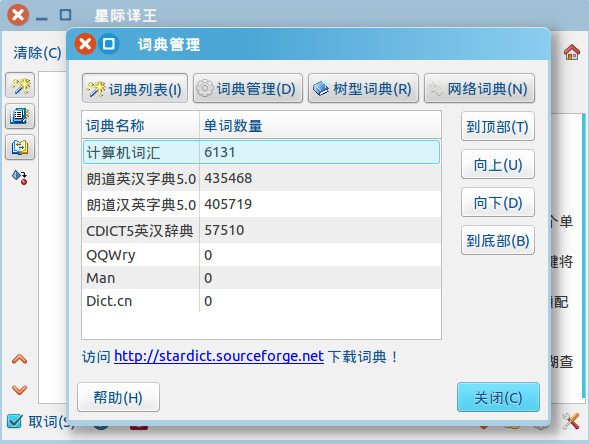Switch to 网络词典(N) view
Image resolution: width=589 pixels, height=444 pixels.
tap(479, 89)
